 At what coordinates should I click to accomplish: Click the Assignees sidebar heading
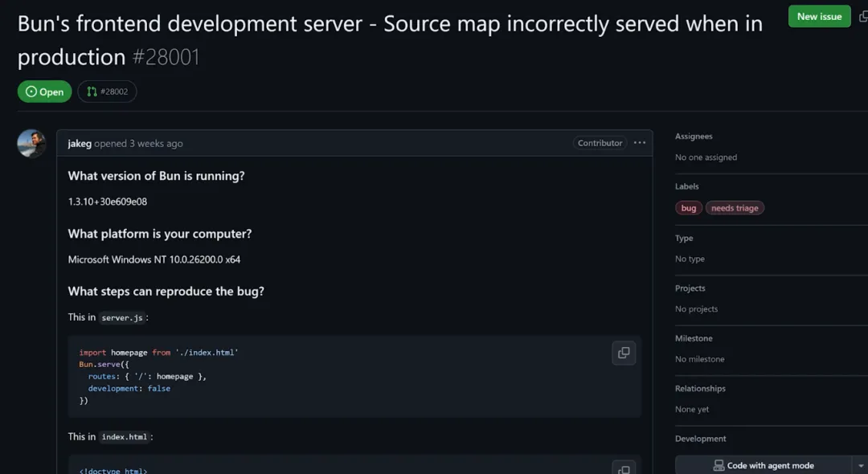click(x=694, y=136)
